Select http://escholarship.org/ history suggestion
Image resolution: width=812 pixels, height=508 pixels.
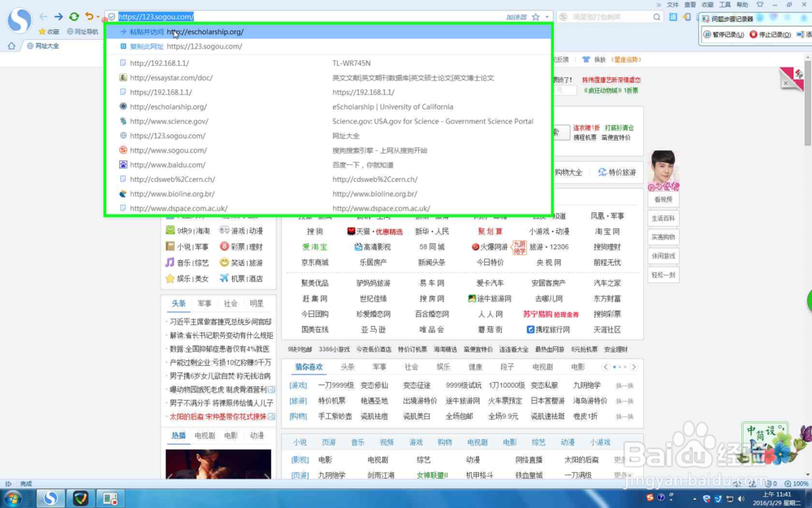tap(329, 106)
